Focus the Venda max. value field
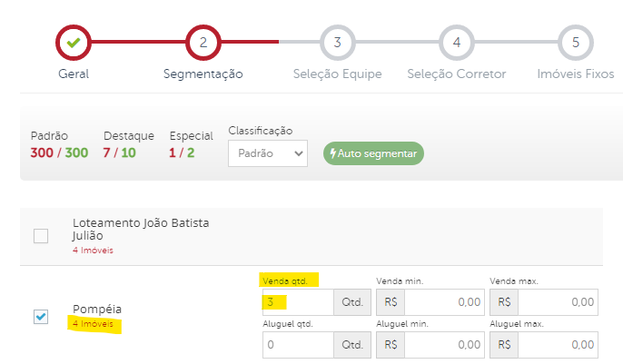 pyautogui.click(x=559, y=302)
